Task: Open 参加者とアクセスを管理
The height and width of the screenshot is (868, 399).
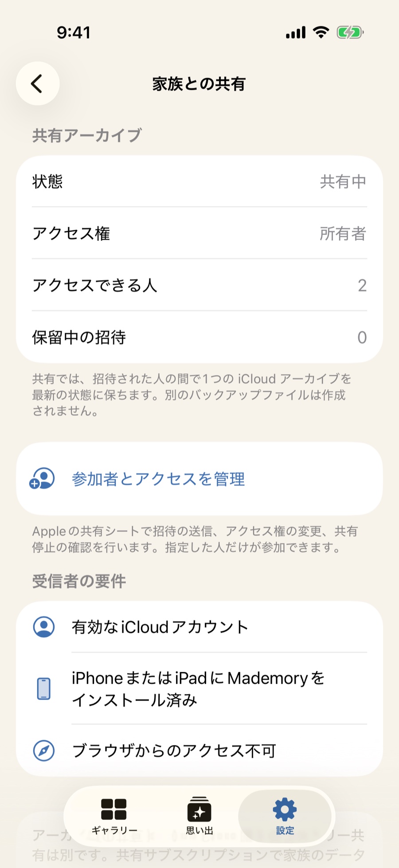Action: 199,479
